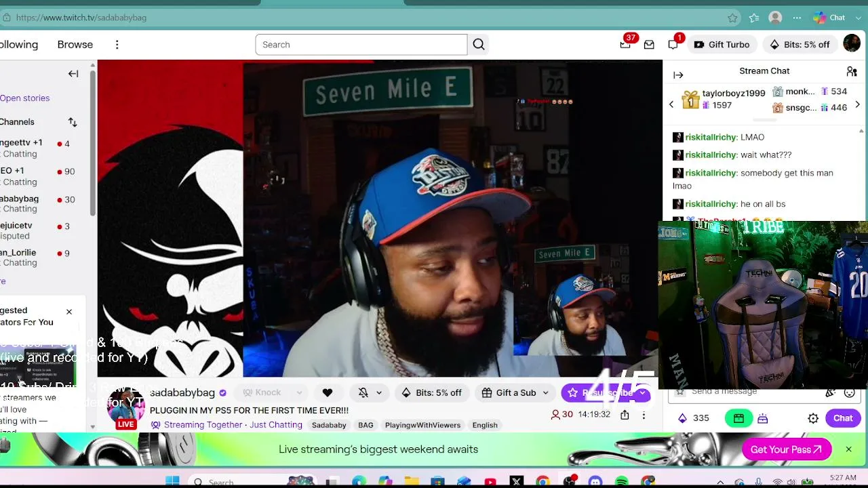
Task: Open sadababybag channel name link
Action: coord(182,392)
